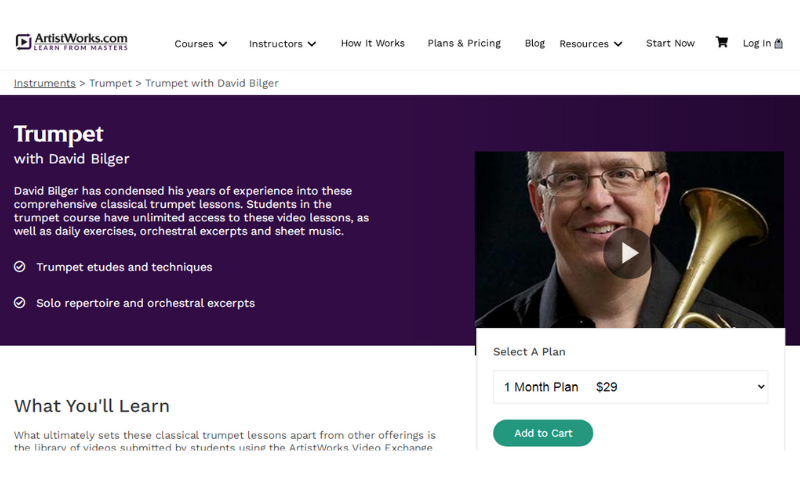
Task: Open the shopping cart
Action: pos(721,43)
